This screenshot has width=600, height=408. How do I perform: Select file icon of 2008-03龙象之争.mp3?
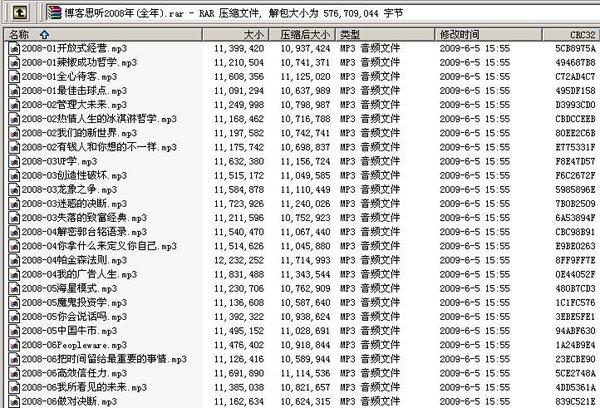coord(14,190)
